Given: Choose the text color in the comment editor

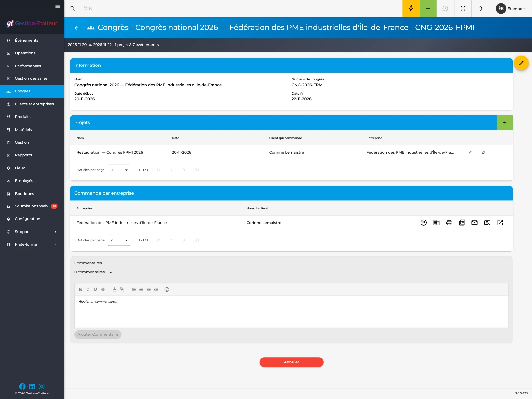Looking at the screenshot, I should [x=115, y=290].
